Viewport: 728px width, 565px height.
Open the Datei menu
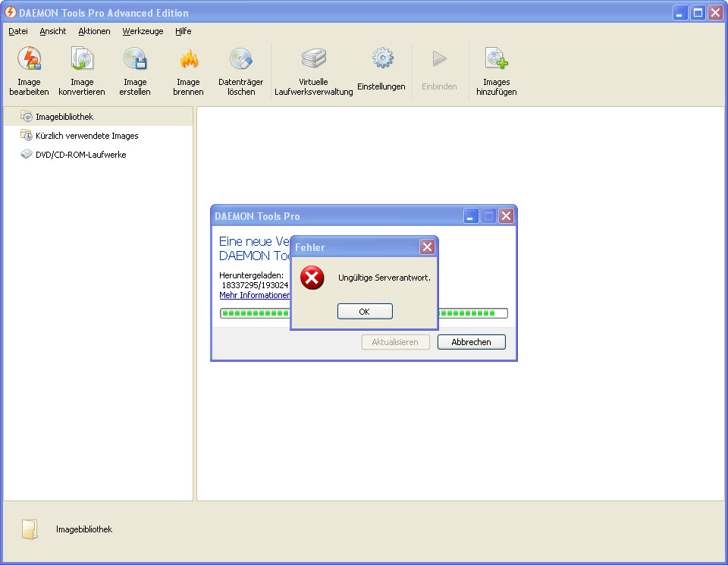[18, 31]
